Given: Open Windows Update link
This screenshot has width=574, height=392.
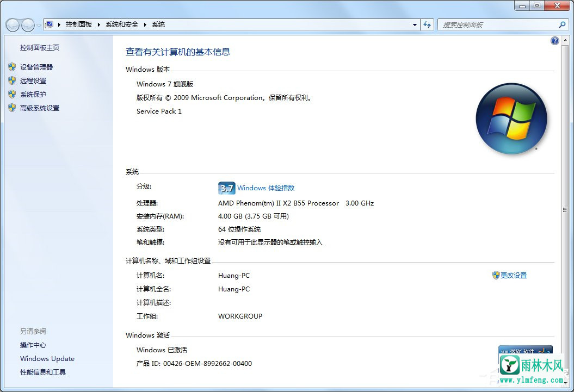Looking at the screenshot, I should tap(47, 359).
